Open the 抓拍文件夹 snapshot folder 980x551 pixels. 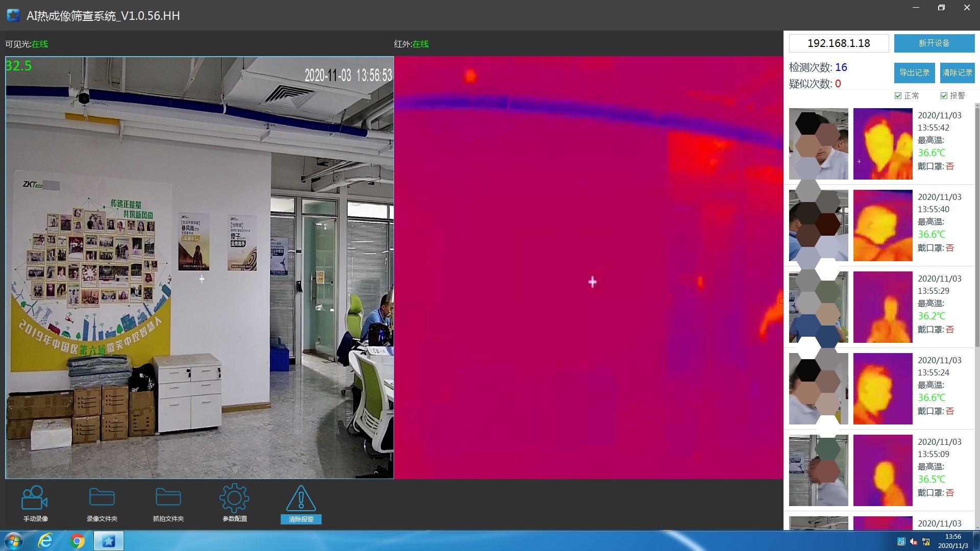168,497
